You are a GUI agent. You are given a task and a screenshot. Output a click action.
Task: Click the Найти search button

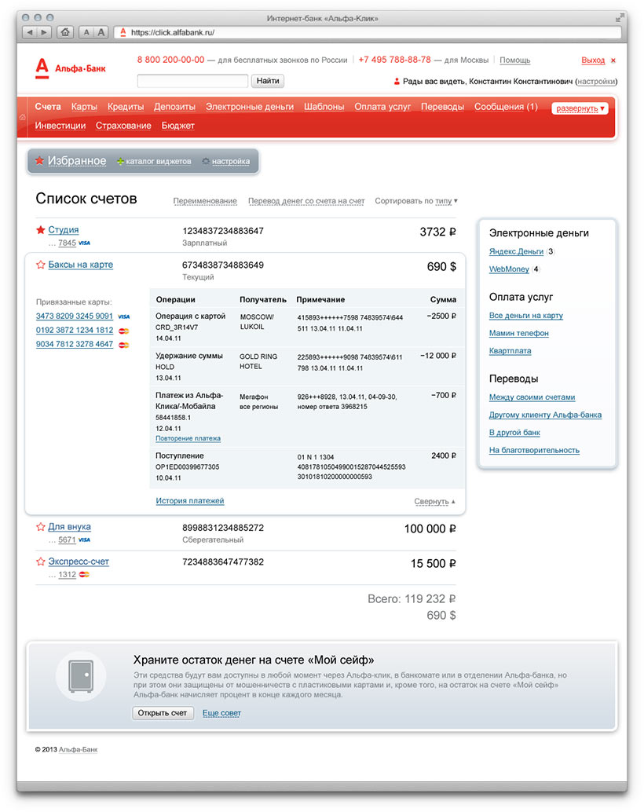268,81
